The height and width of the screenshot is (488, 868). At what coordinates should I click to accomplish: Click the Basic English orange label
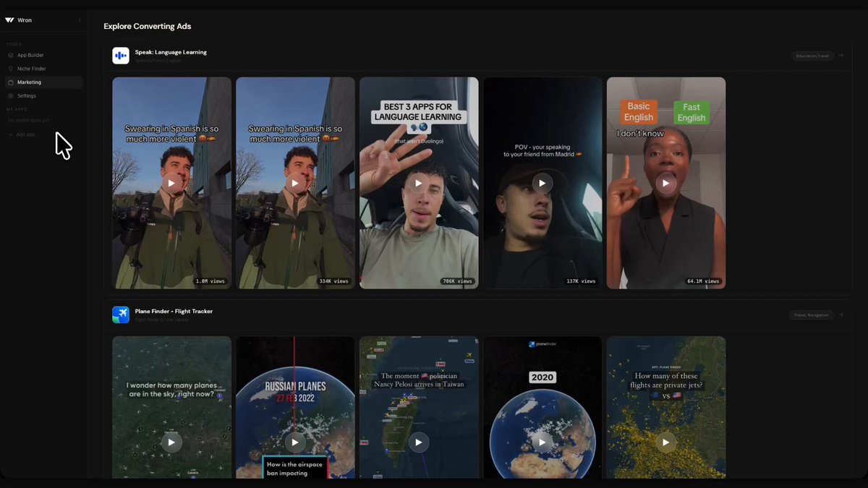pyautogui.click(x=639, y=112)
